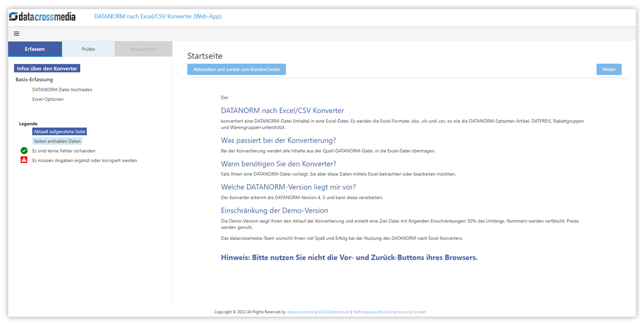Open the Excel-Optionen step
Screen dimensions: 644x325
click(x=48, y=99)
